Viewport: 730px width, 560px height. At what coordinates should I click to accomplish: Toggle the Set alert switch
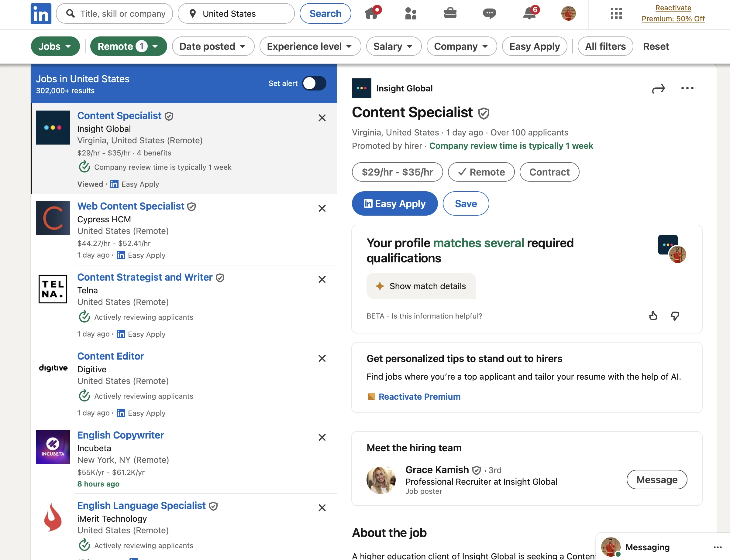point(314,83)
